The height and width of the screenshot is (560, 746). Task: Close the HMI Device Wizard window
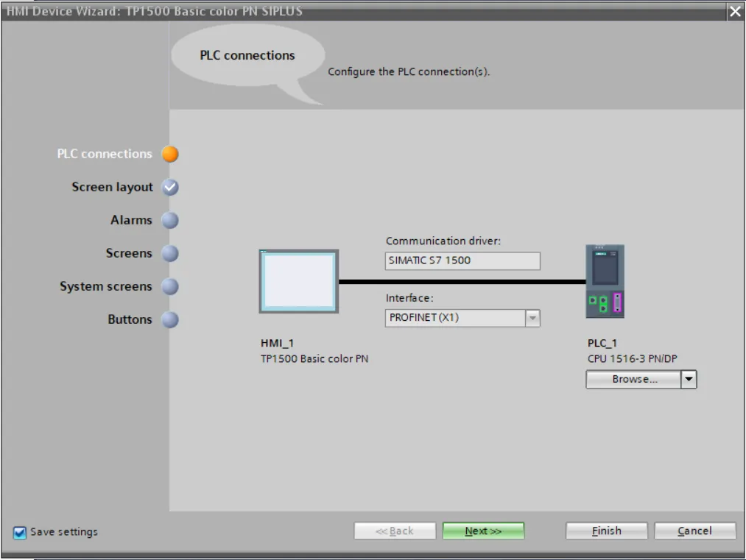[x=734, y=11]
